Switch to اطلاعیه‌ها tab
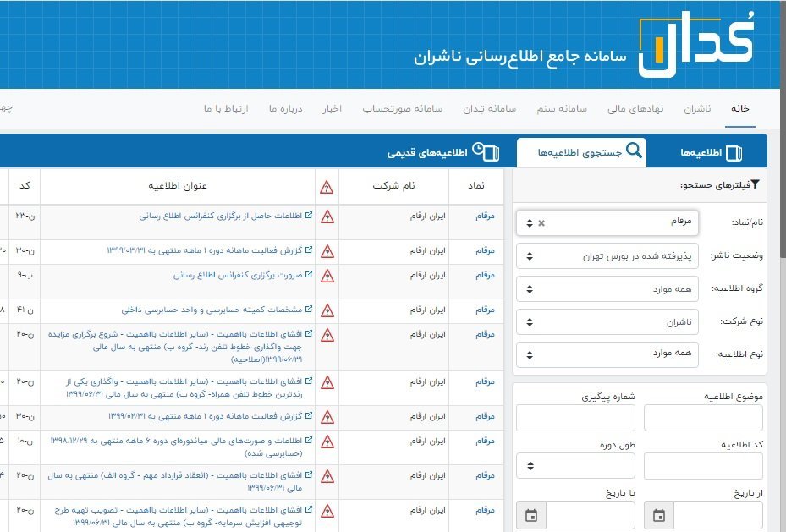This screenshot has width=786, height=532. click(711, 153)
